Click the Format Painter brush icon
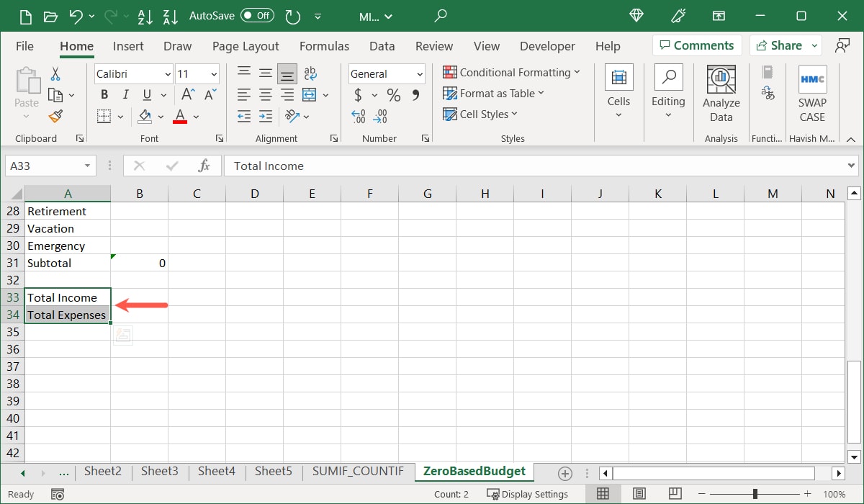The width and height of the screenshot is (864, 504). coord(55,116)
